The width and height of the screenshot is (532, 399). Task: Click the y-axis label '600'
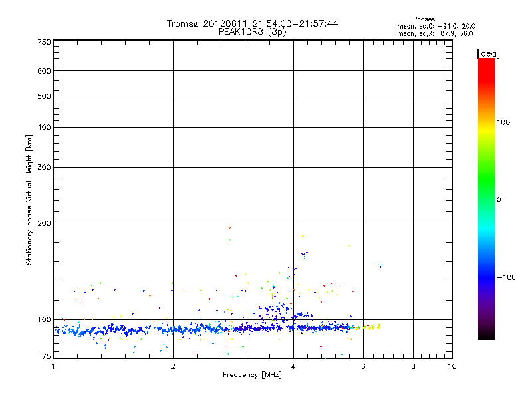tap(45, 71)
